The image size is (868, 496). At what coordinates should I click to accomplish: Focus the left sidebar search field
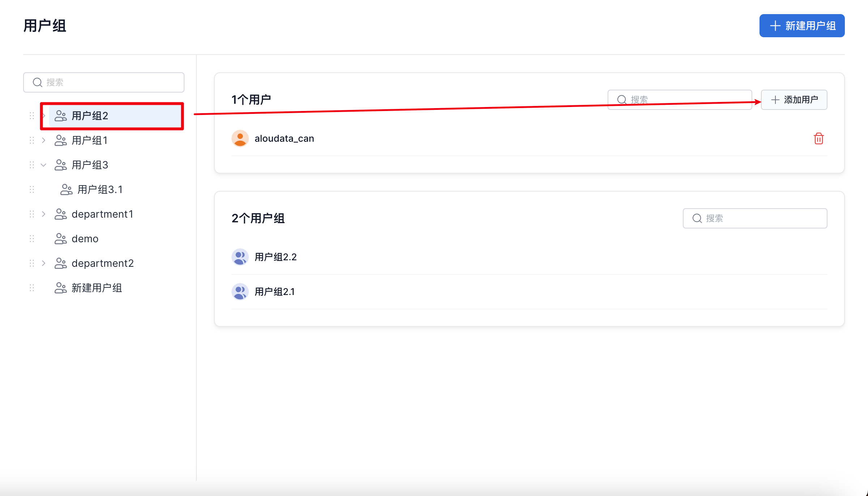pos(109,82)
